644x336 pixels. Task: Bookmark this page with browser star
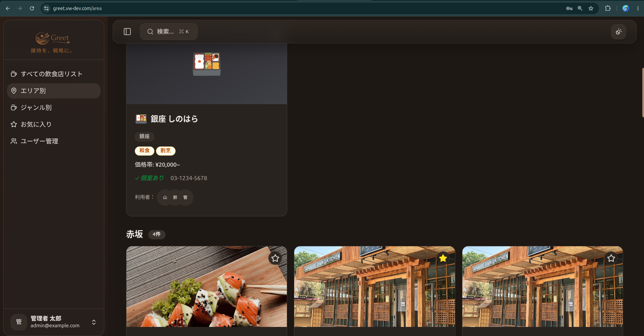pyautogui.click(x=591, y=8)
